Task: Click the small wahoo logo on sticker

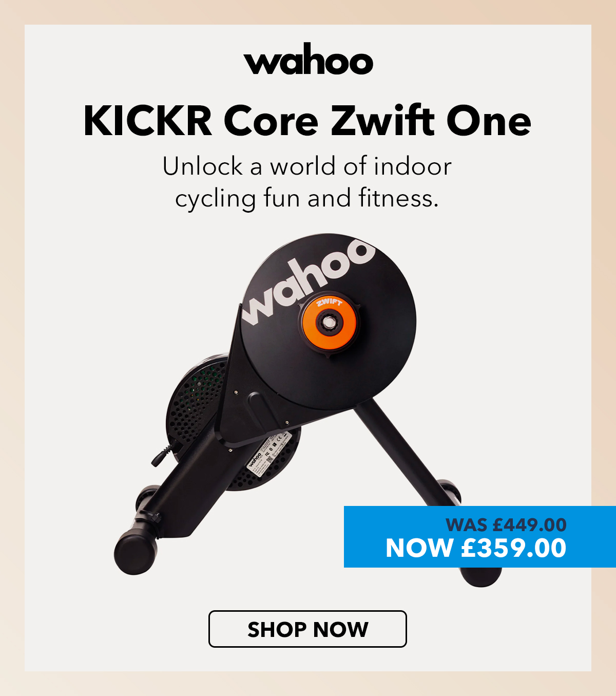Action: coord(255,458)
